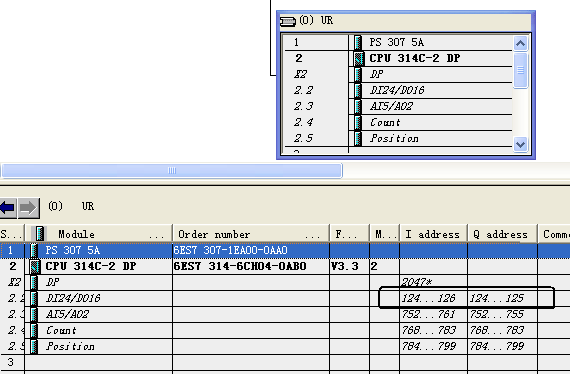570x374 pixels.
Task: Select Count row in detail table
Action: click(x=285, y=330)
